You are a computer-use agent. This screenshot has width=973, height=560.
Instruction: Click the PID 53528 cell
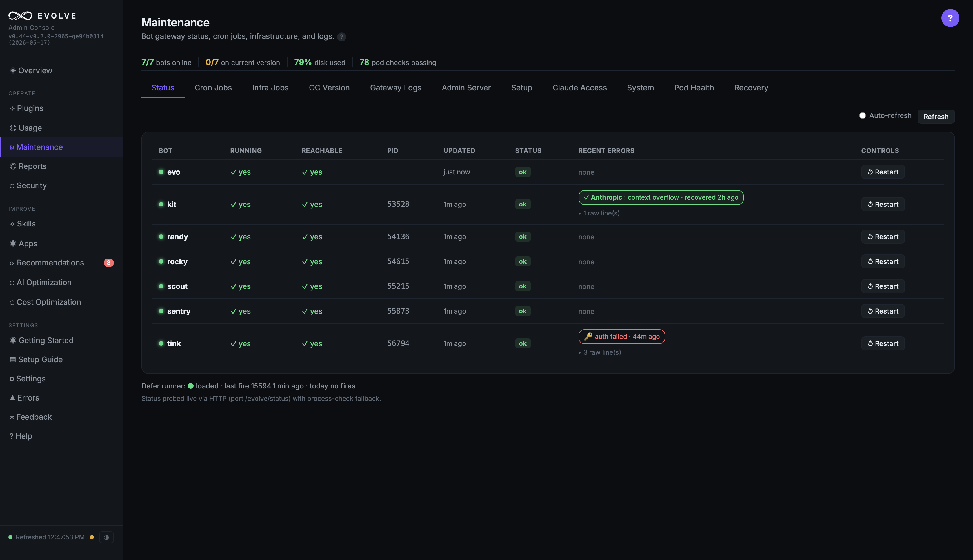398,204
